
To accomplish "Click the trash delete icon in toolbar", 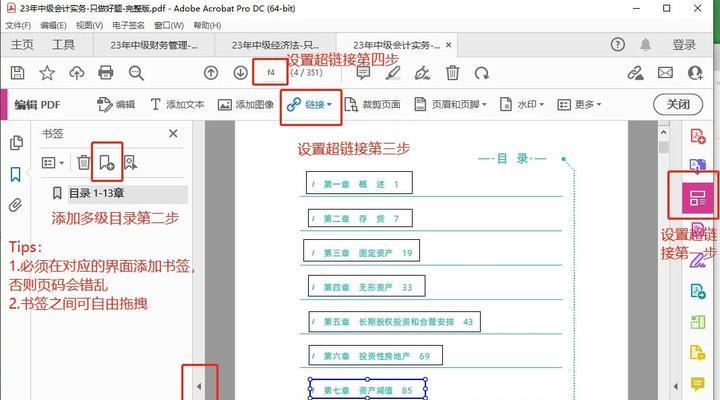I will (452, 73).
